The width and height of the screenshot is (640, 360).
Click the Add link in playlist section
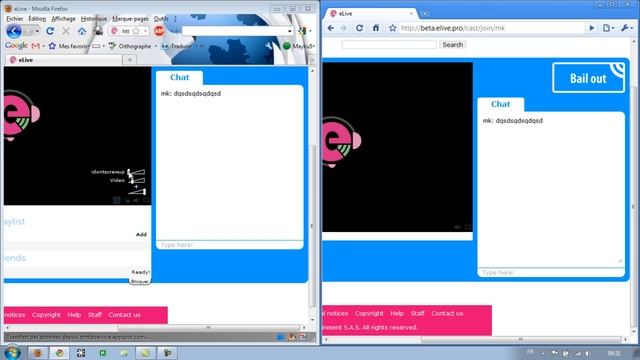[141, 234]
